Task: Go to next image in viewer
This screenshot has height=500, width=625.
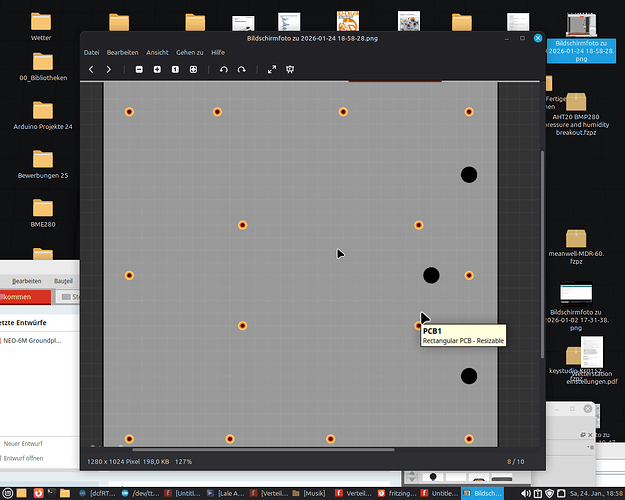Action: (109, 69)
